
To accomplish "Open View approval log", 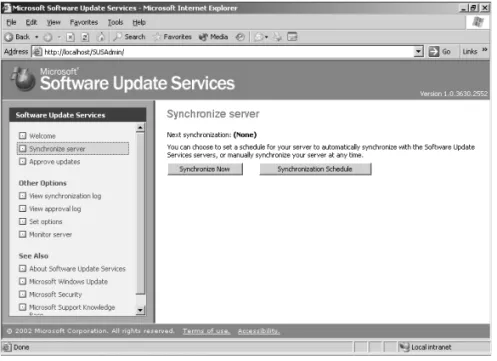I will point(55,209).
